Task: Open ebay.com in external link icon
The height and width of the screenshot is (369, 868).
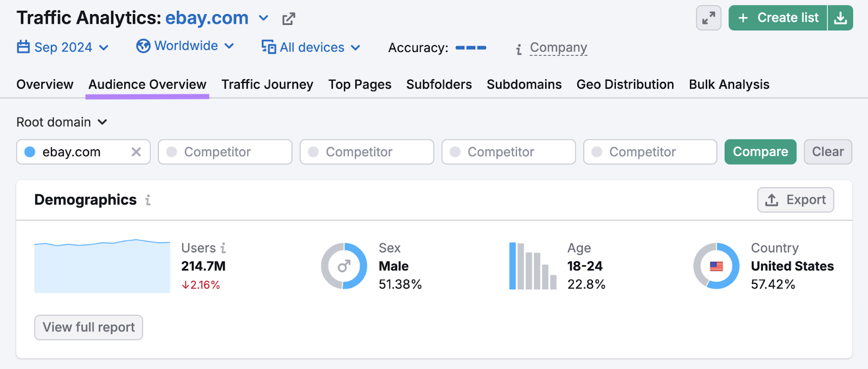Action: (x=289, y=19)
